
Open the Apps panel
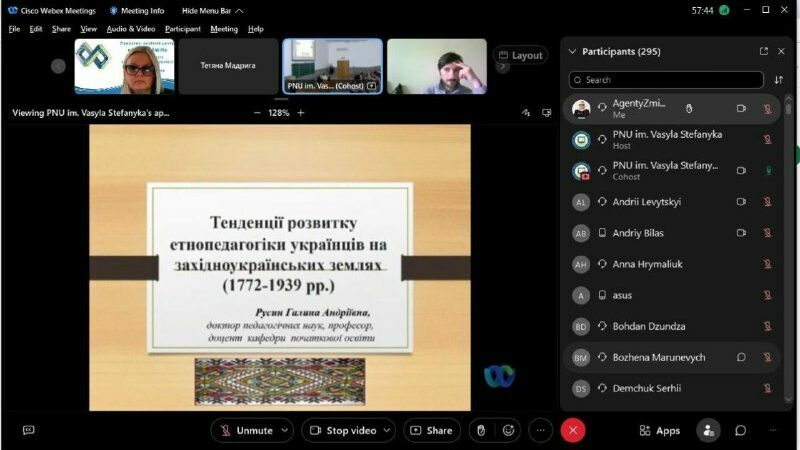coord(660,430)
